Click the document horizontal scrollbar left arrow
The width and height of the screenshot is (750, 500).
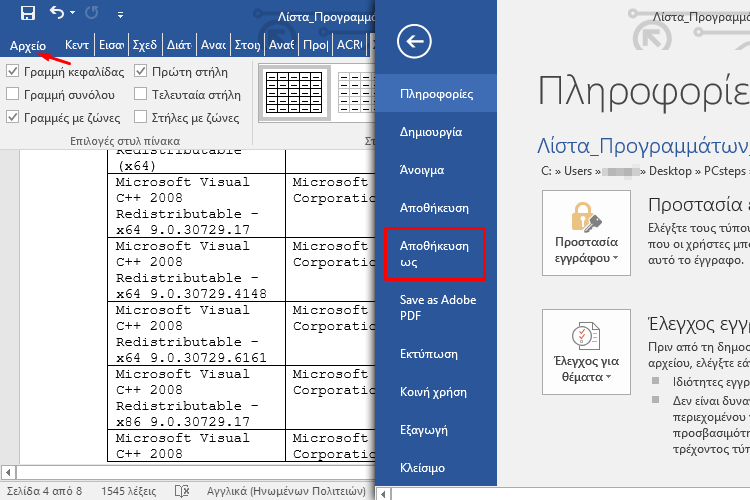click(8, 473)
